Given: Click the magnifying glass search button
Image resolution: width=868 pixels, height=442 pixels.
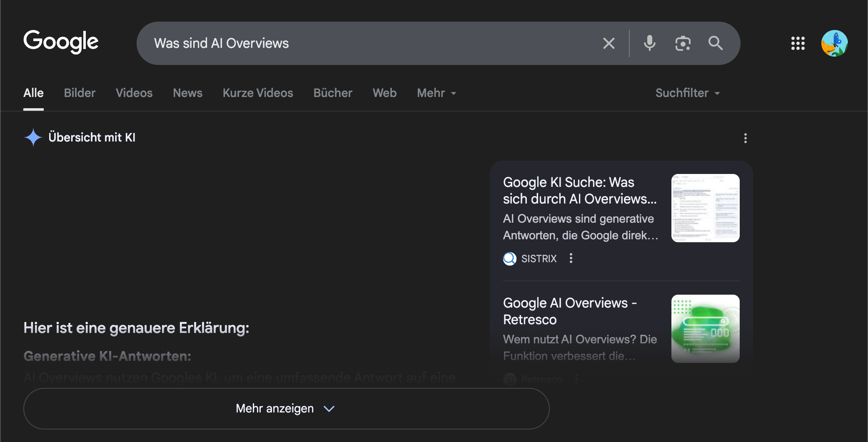Looking at the screenshot, I should [715, 43].
